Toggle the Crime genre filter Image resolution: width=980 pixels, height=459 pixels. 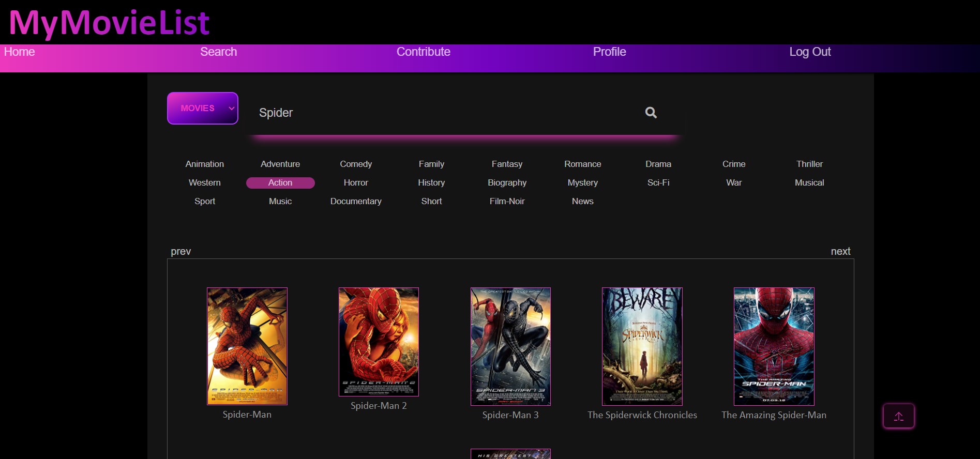[x=734, y=164]
